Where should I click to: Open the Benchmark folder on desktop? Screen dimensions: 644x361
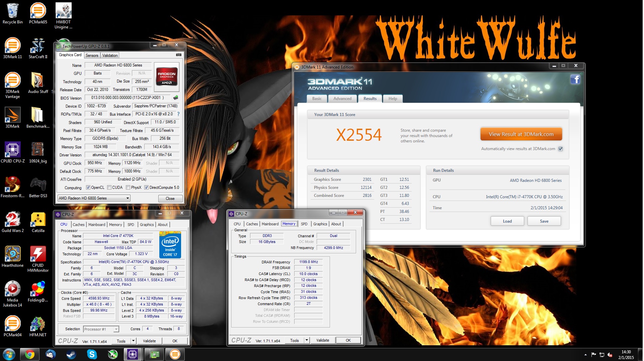[x=38, y=118]
